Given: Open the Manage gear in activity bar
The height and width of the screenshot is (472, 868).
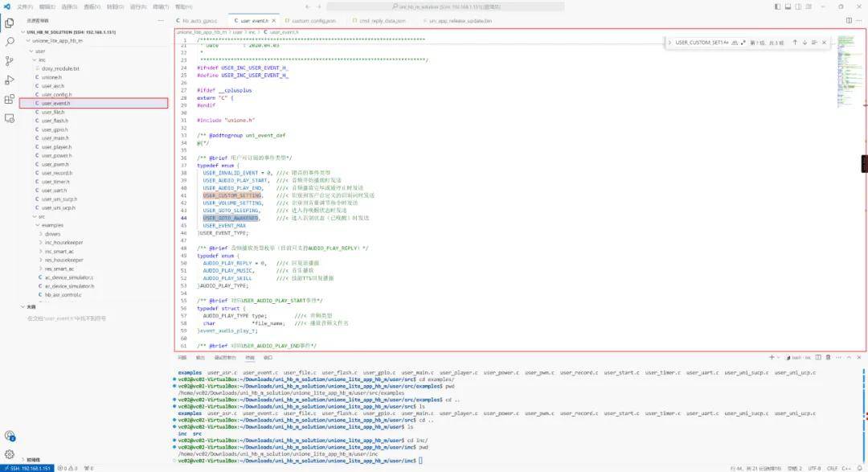Looking at the screenshot, I should 10,454.
